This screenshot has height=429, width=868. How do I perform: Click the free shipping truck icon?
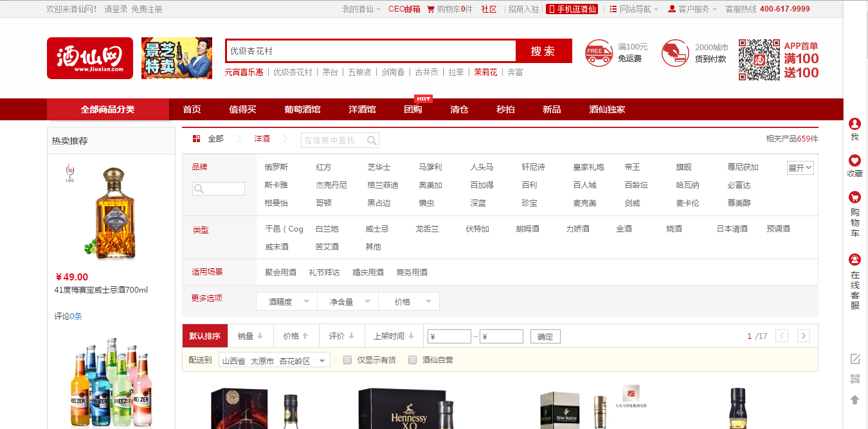pos(599,53)
